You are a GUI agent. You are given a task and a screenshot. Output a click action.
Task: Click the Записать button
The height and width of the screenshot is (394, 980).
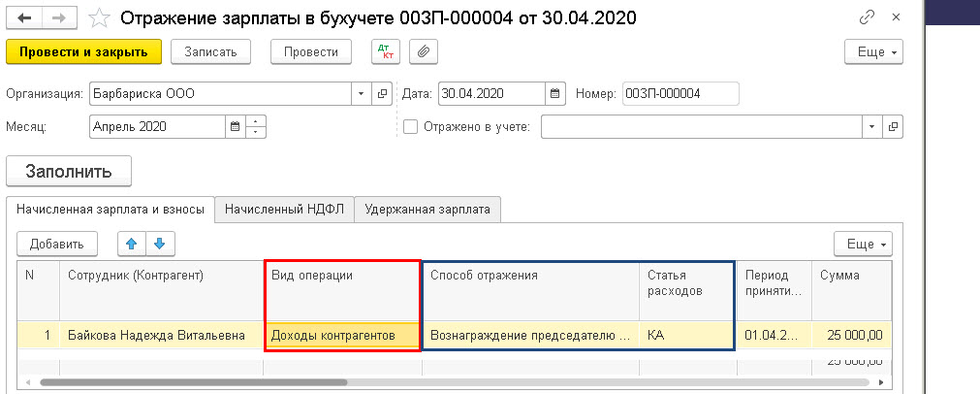[210, 51]
